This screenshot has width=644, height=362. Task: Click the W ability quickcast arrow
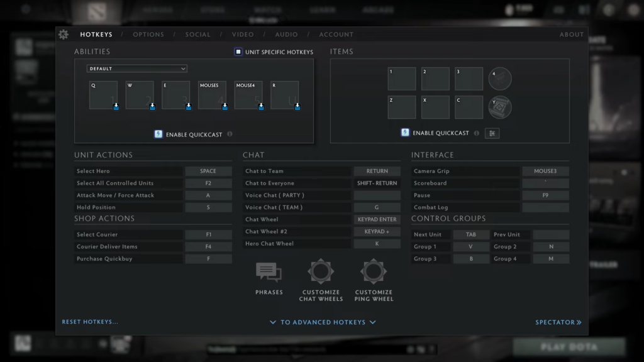152,106
